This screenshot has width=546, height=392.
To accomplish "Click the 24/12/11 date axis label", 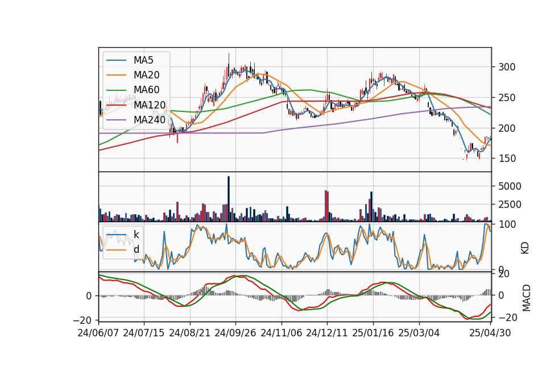I will [x=327, y=333].
